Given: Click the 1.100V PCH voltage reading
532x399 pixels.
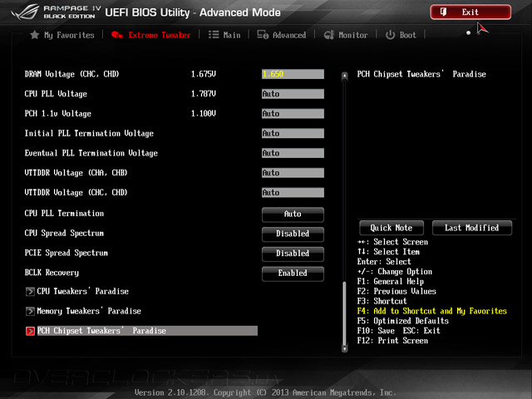Looking at the screenshot, I should (203, 113).
